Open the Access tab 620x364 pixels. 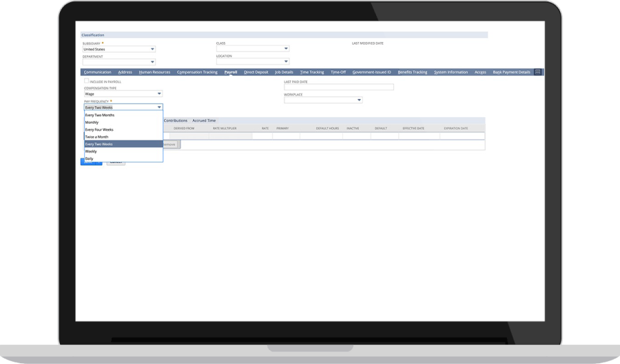point(480,72)
